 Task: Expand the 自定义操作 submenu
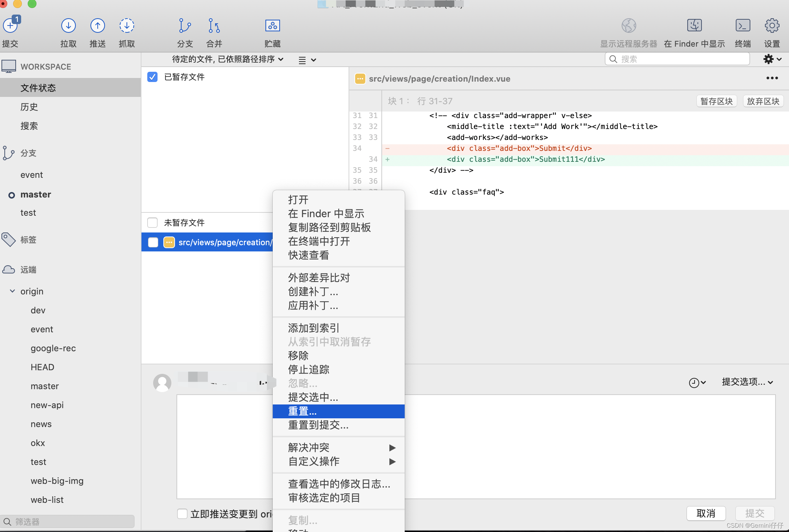339,461
